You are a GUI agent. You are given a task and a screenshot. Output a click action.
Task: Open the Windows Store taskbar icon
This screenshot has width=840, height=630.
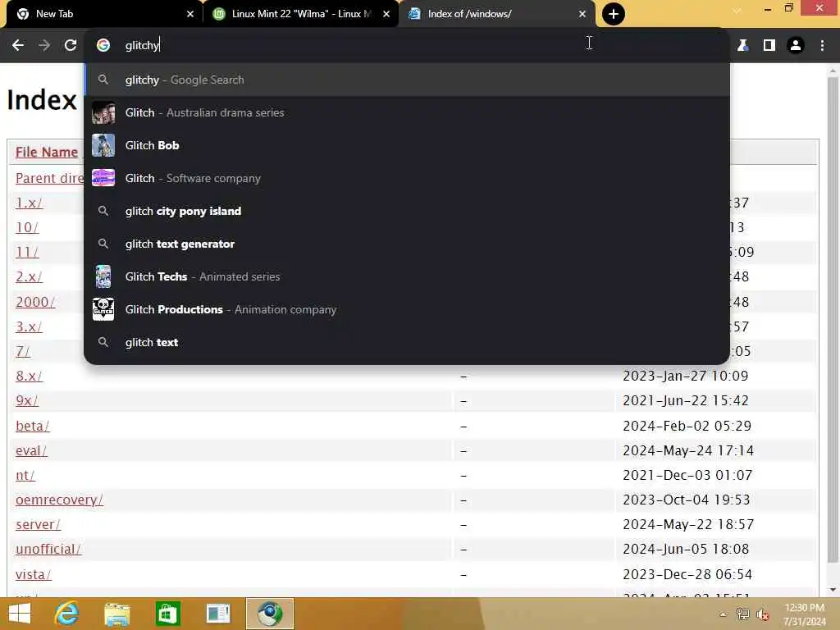click(x=167, y=614)
